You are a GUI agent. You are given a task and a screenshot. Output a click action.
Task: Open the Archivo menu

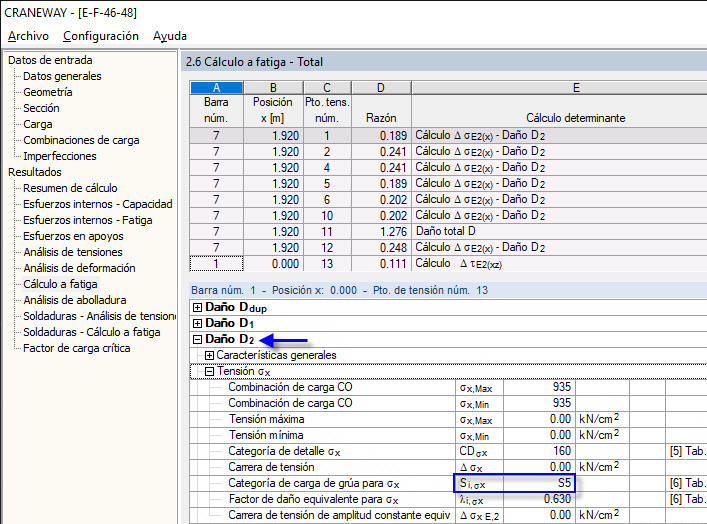coord(28,36)
